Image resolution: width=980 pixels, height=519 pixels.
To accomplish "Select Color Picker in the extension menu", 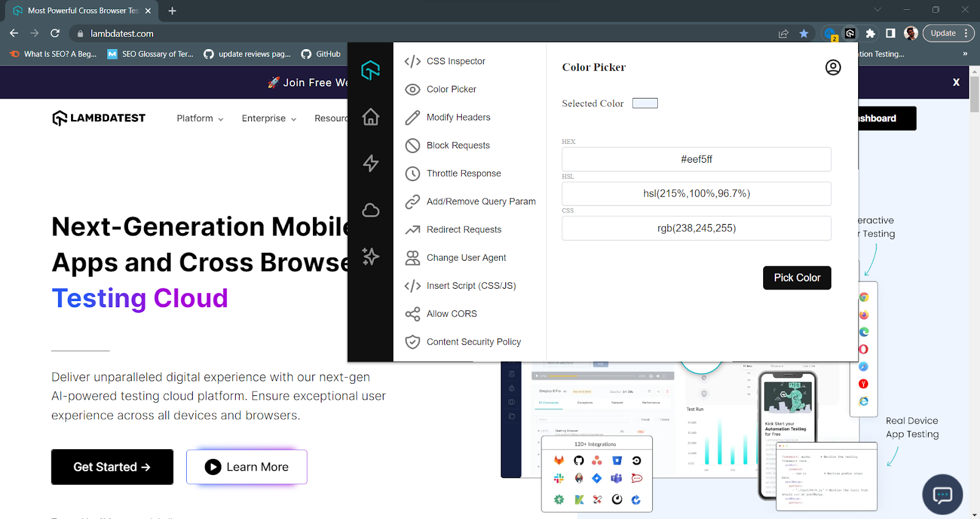I will click(451, 89).
